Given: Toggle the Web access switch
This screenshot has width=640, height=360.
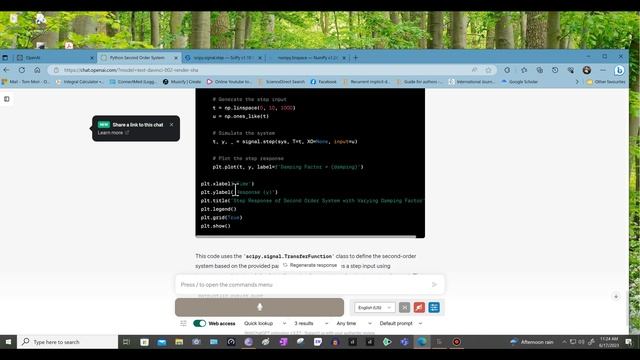Looking at the screenshot, I should coord(200,323).
